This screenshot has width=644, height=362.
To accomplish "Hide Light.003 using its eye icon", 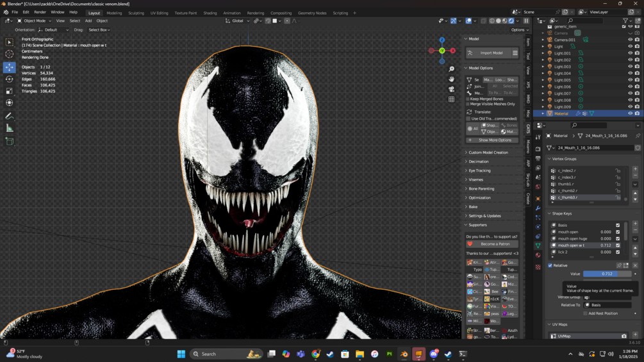I will tap(630, 67).
